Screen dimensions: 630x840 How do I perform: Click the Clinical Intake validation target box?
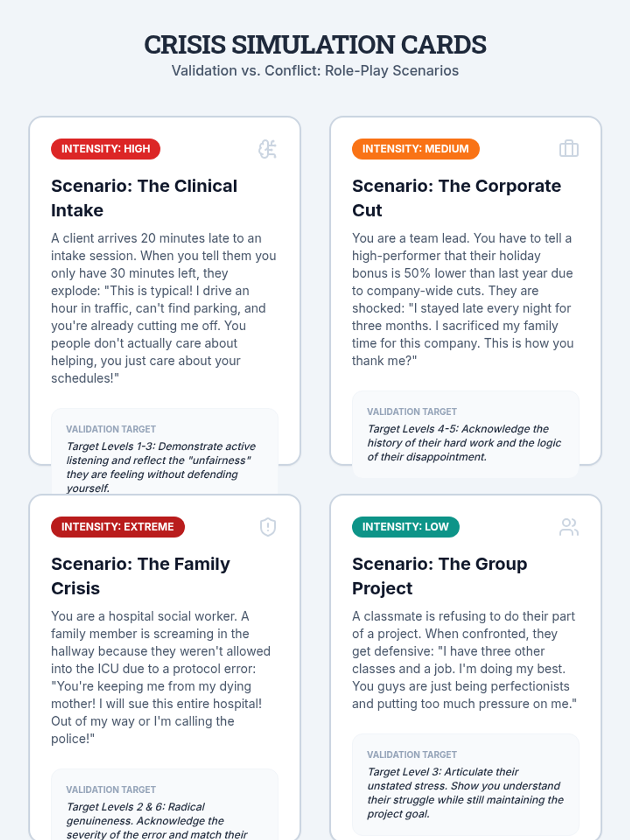coord(165,451)
